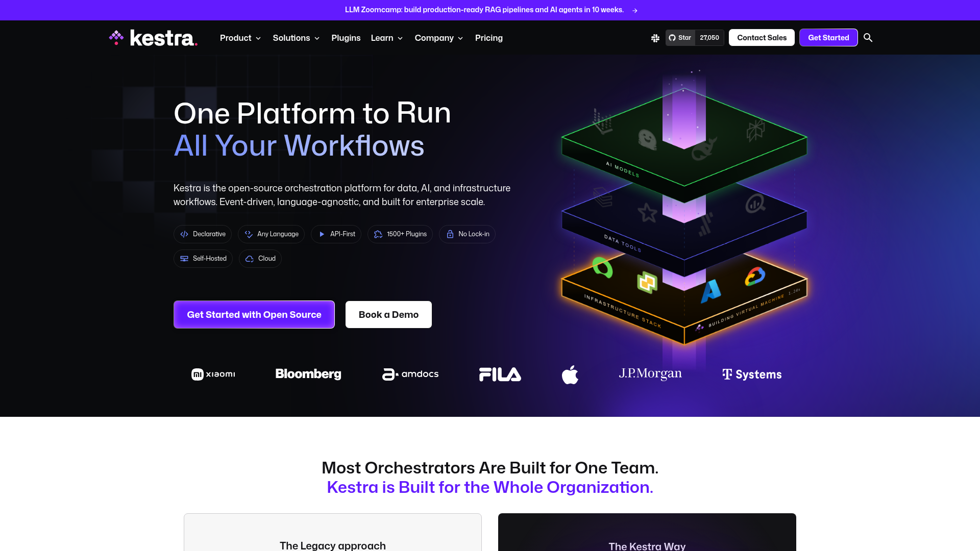The image size is (980, 551).
Task: Click the T Systems logo
Action: 752,374
